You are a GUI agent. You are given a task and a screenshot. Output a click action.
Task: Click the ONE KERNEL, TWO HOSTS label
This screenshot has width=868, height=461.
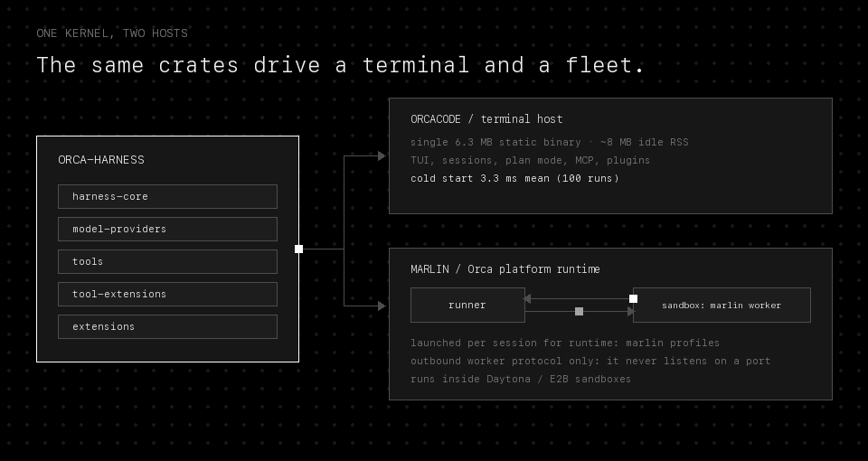coord(112,33)
